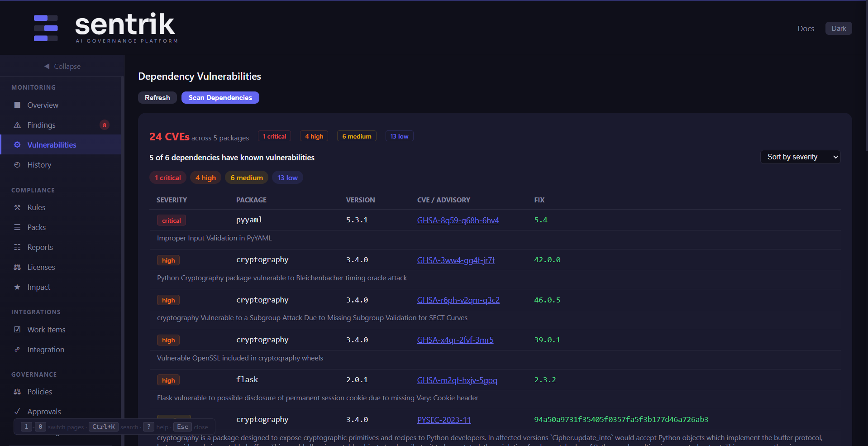Viewport: 868px width, 446px height.
Task: Click the critical badge on pyyaml row
Action: point(172,221)
